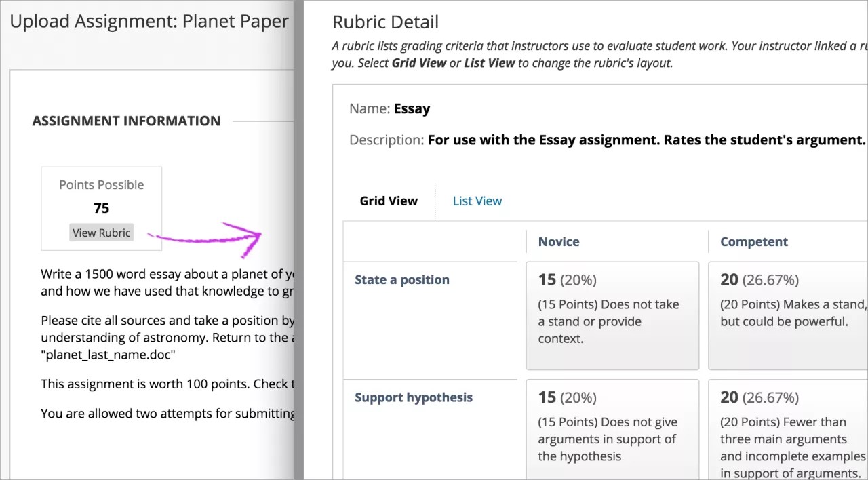Click the State a position criterion label

point(401,279)
